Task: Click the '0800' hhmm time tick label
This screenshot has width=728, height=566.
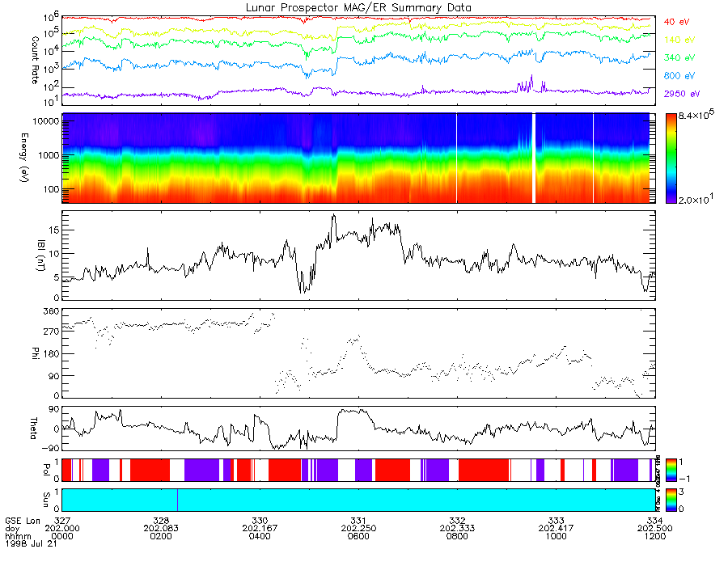Action: click(x=457, y=536)
